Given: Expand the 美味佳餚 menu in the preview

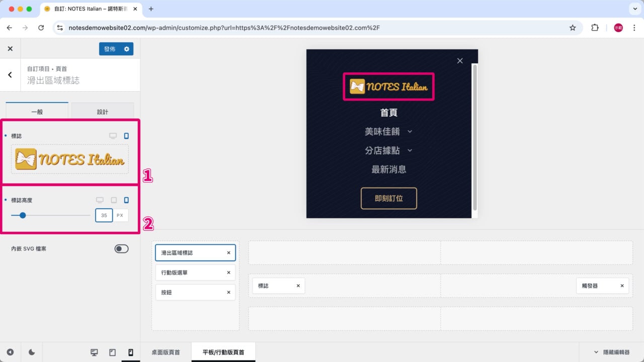Looking at the screenshot, I should pyautogui.click(x=388, y=131).
